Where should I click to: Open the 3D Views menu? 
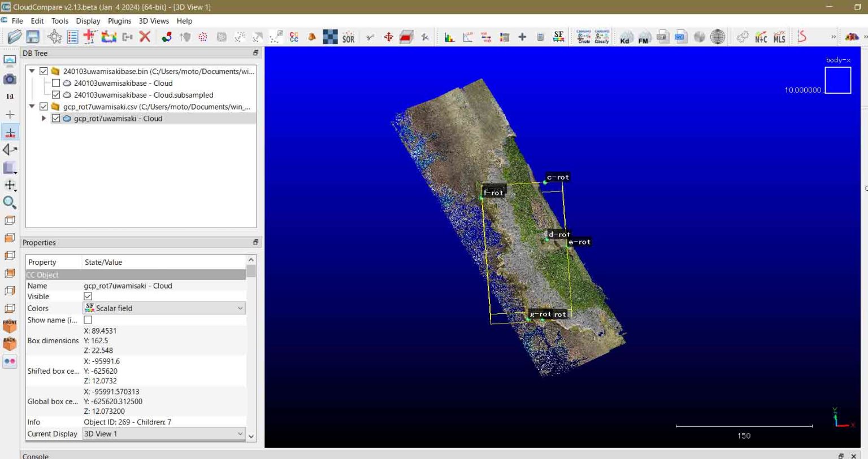[x=154, y=21]
